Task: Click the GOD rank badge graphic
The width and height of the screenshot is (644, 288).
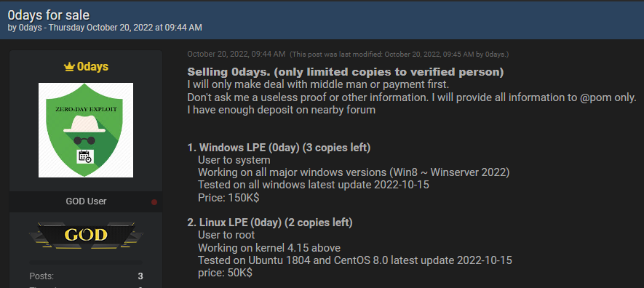Action: point(86,235)
